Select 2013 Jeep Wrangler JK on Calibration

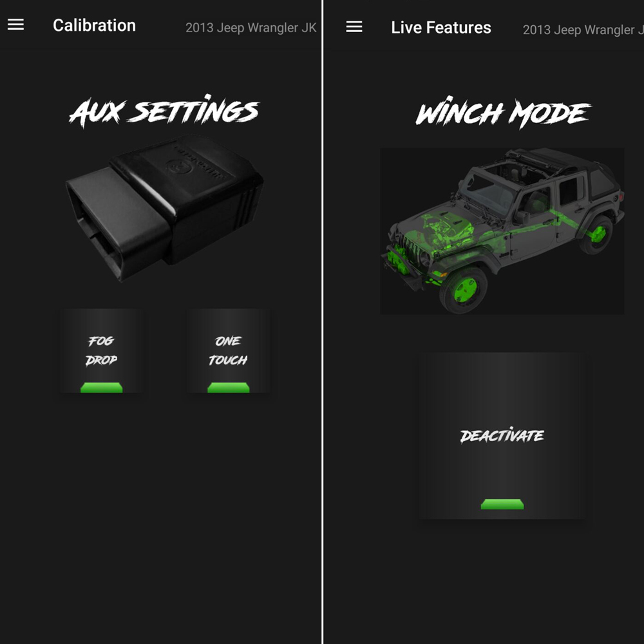(251, 28)
